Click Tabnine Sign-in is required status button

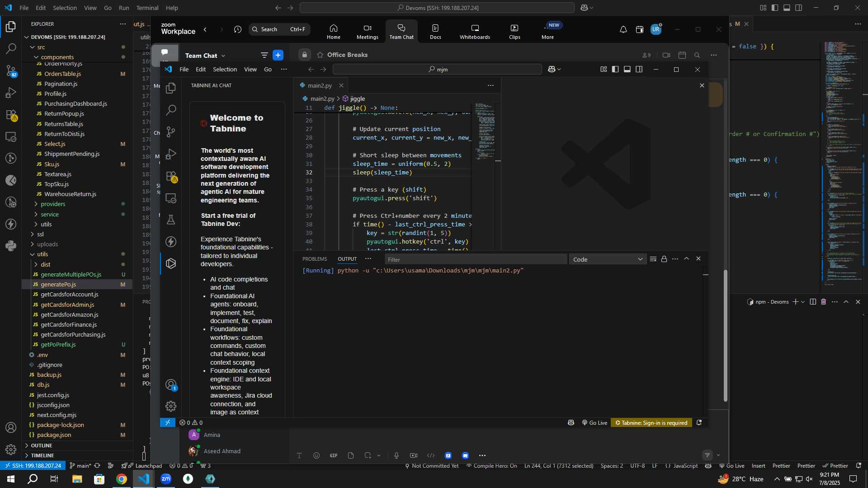tap(651, 422)
